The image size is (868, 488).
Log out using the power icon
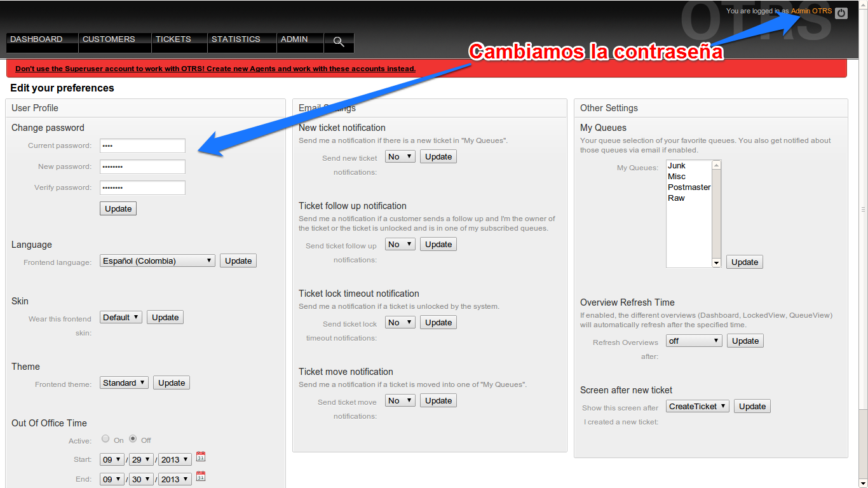tap(841, 12)
